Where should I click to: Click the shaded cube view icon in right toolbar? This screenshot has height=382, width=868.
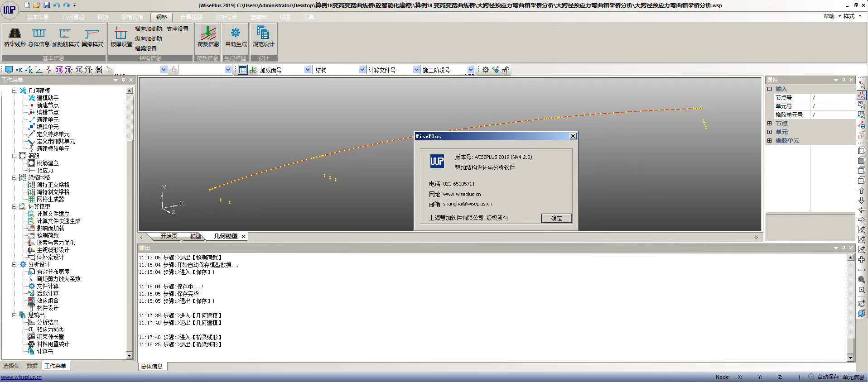862,160
